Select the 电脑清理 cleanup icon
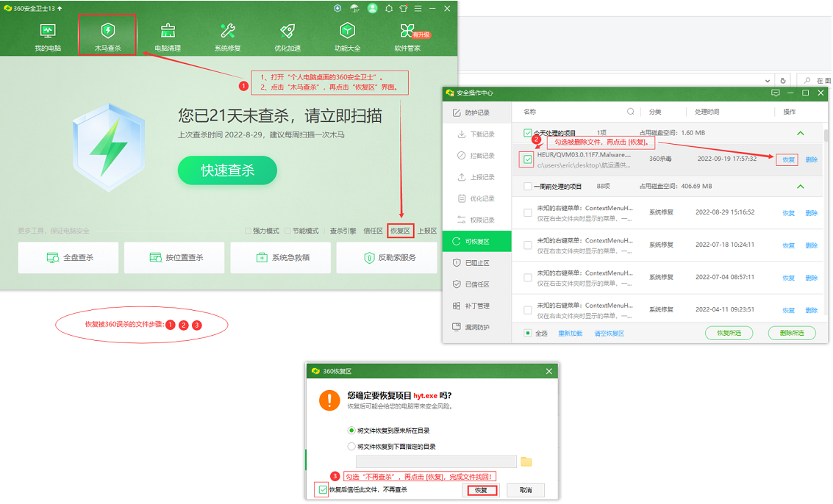 (168, 32)
